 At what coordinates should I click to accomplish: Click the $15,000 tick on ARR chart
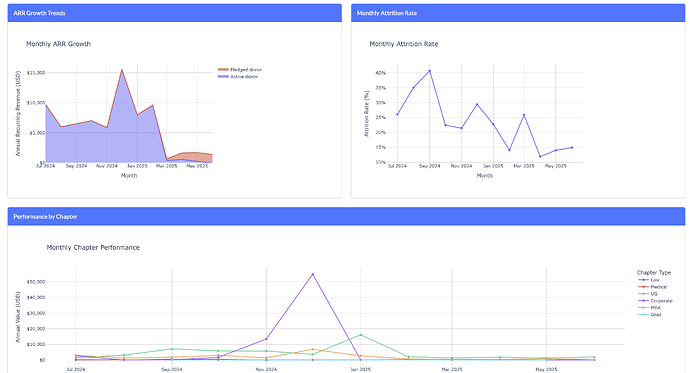click(36, 73)
